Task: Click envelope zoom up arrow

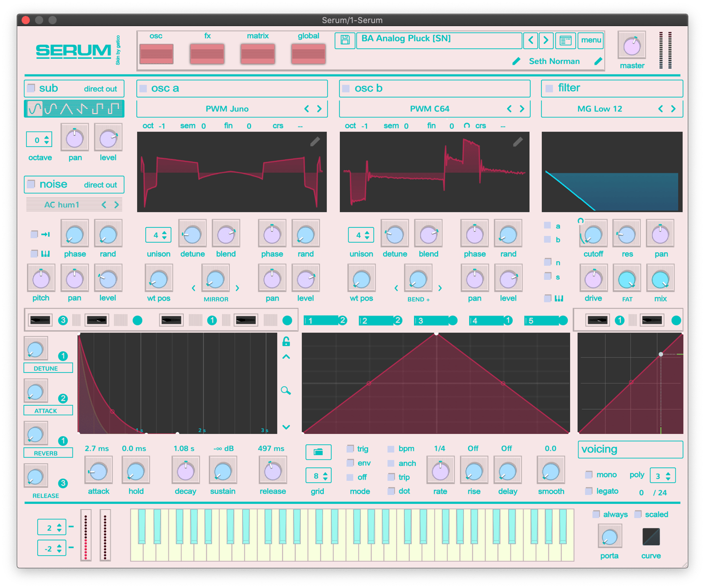Action: pyautogui.click(x=286, y=357)
